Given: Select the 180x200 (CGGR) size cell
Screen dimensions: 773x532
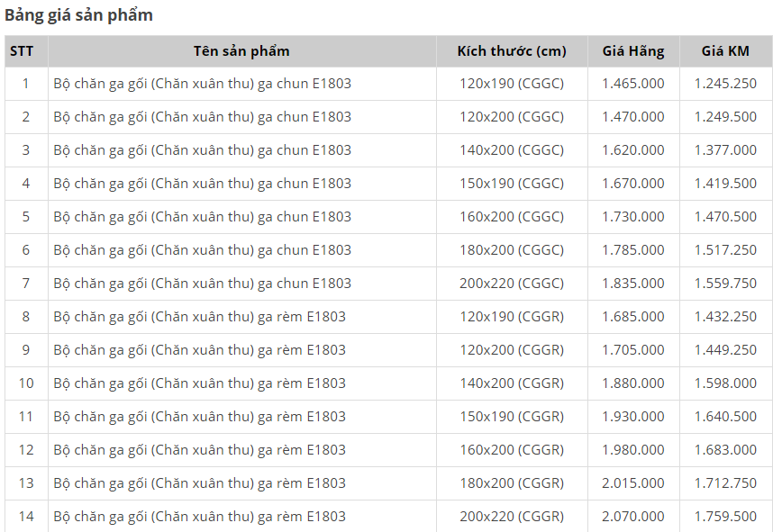Looking at the screenshot, I should point(512,483).
